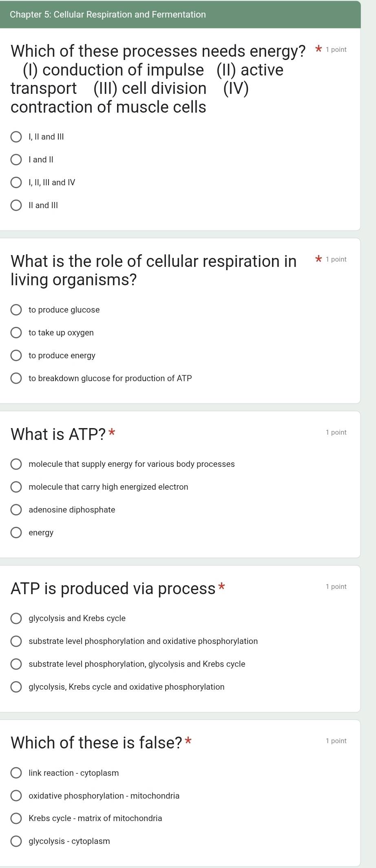This screenshot has width=376, height=868.
Task: Select "to produce energy" answer
Action: pos(16,355)
